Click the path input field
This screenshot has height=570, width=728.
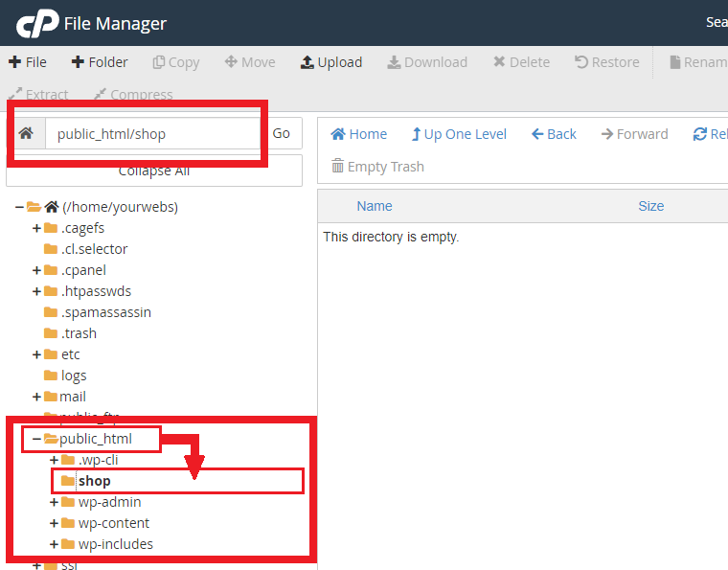(153, 134)
